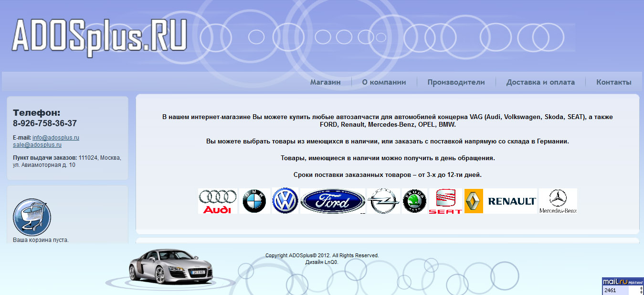Screen dimensions: 644x295
Task: Click the info@adosplus.ru email link
Action: coord(56,138)
